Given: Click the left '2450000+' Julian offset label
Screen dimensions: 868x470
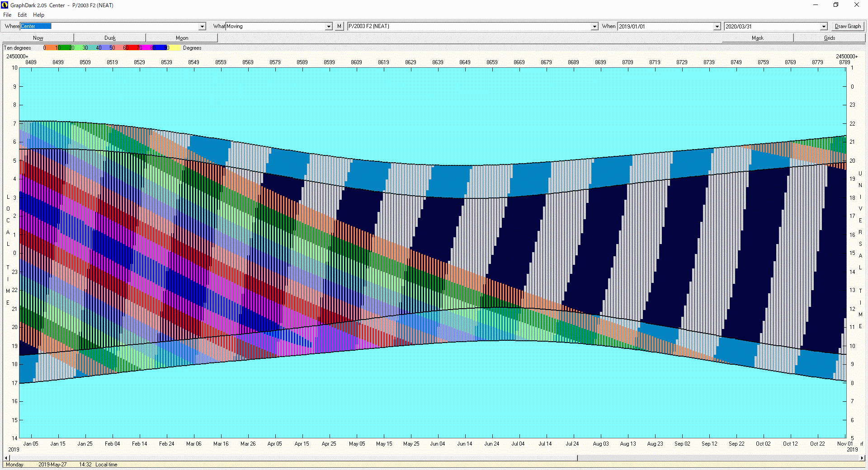Looking at the screenshot, I should point(17,56).
